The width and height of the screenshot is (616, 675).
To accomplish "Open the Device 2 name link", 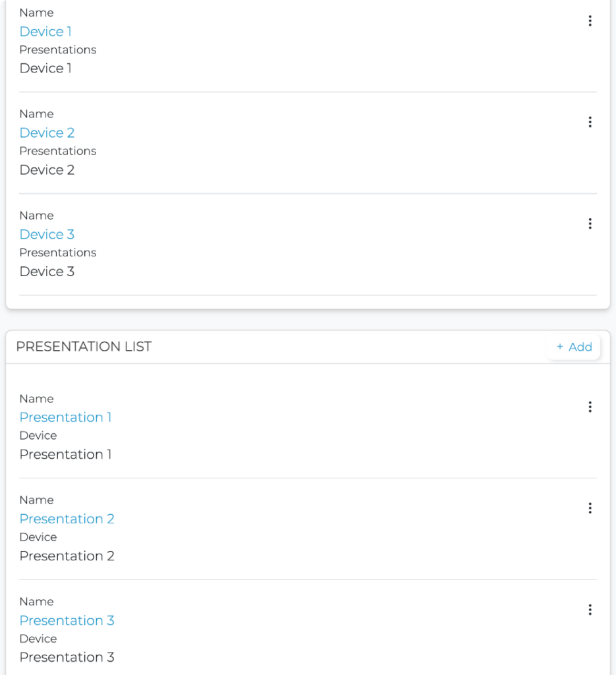I will 47,133.
